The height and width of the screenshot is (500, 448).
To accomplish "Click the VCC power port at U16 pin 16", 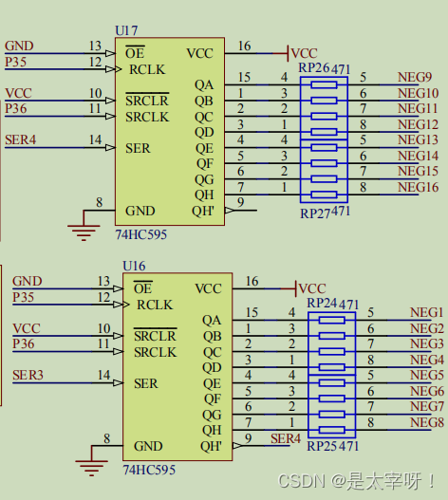I will pyautogui.click(x=310, y=288).
